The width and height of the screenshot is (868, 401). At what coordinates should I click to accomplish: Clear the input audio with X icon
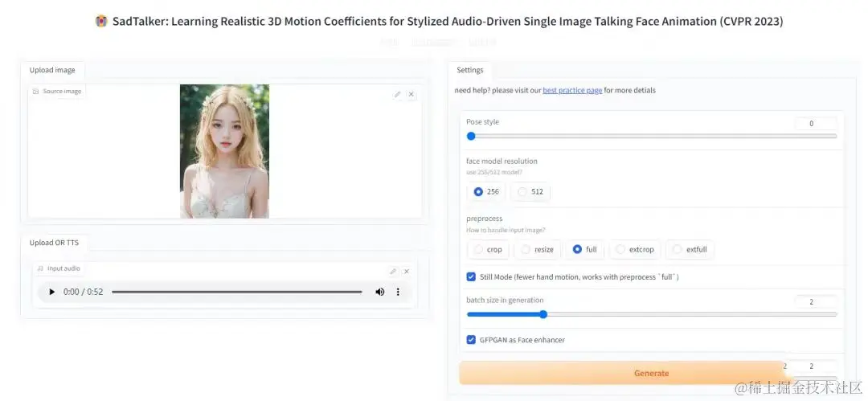[407, 272]
